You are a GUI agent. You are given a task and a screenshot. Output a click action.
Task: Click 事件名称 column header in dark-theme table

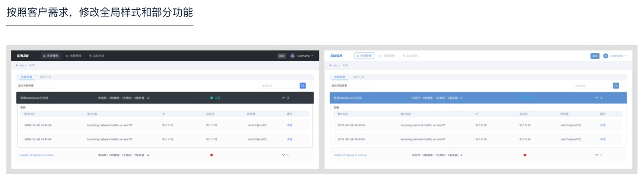click(92, 114)
